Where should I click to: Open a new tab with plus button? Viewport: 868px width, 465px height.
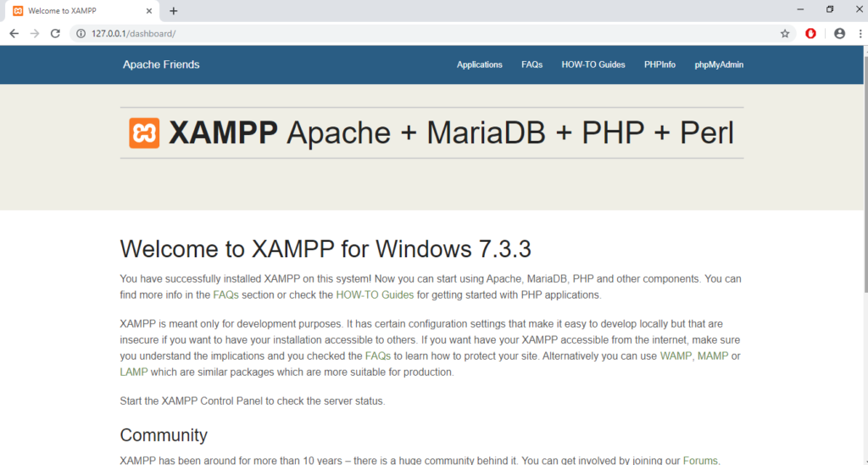174,11
